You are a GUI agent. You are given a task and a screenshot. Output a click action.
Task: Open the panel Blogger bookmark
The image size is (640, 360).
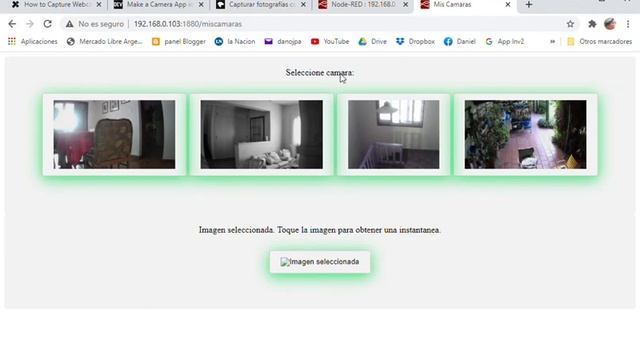click(179, 42)
